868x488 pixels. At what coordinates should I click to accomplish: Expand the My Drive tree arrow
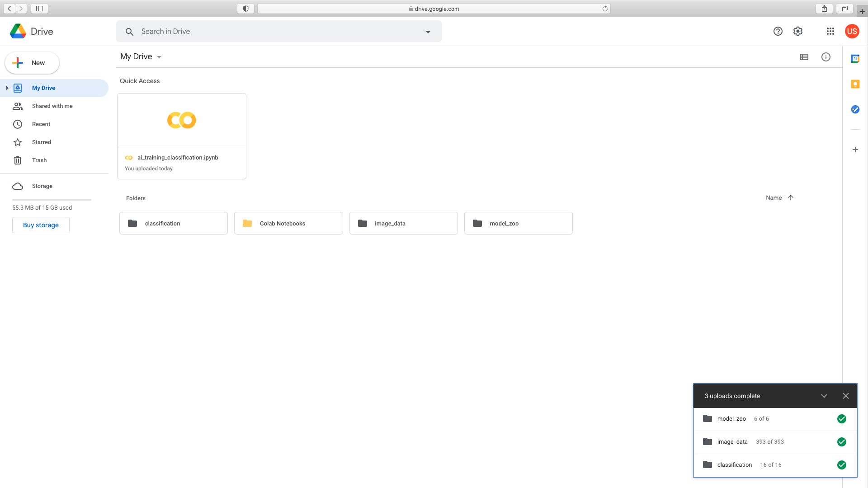(x=7, y=88)
